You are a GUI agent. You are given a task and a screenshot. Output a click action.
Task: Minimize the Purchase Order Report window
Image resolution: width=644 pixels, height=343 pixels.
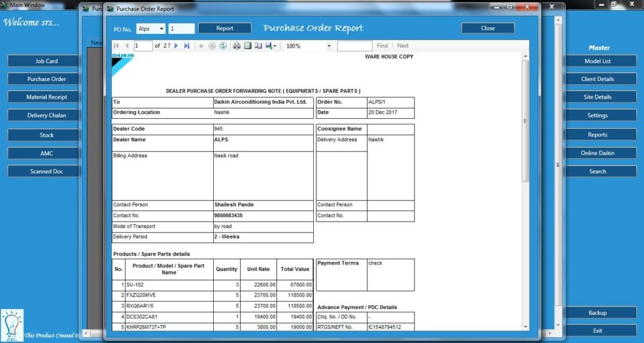tap(497, 7)
